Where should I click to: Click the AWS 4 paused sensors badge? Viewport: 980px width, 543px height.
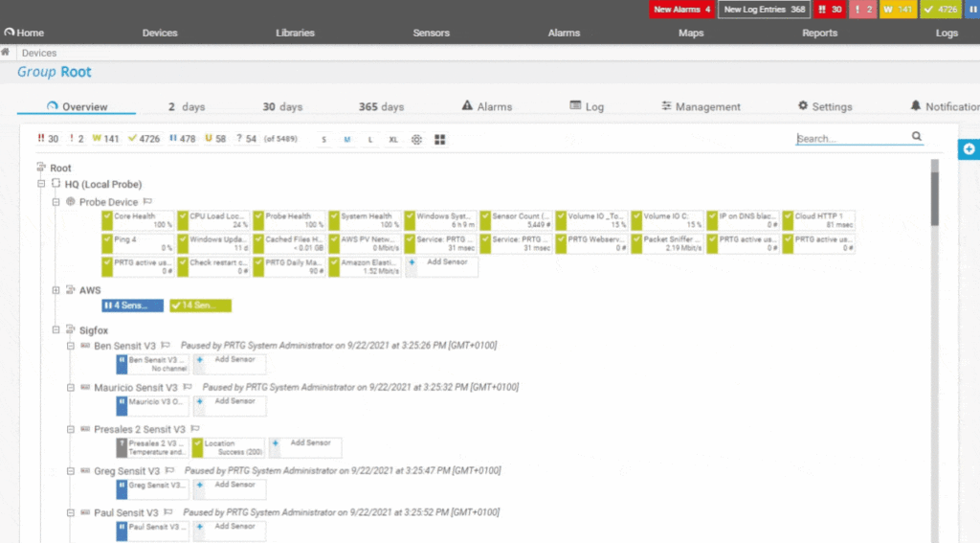point(132,305)
